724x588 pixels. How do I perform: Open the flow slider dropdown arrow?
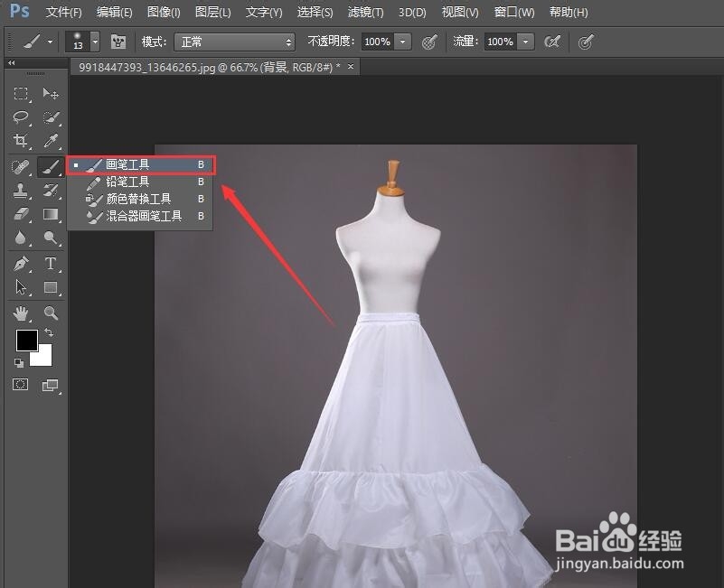coord(525,42)
